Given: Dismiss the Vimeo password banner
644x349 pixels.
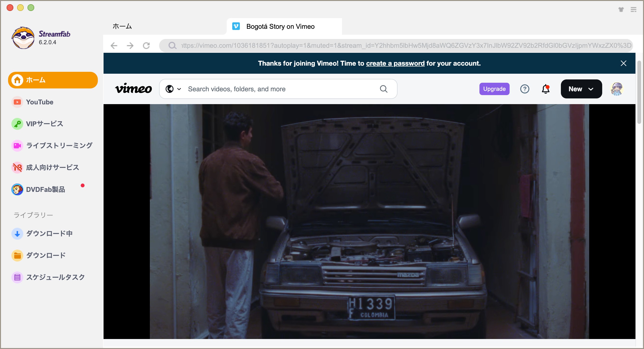Looking at the screenshot, I should pyautogui.click(x=623, y=63).
